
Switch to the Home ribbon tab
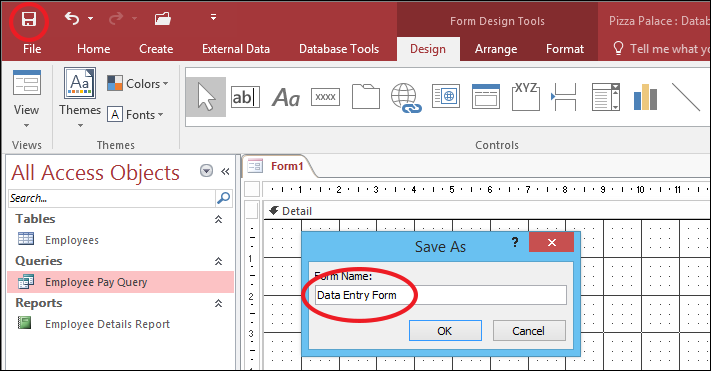coord(93,49)
